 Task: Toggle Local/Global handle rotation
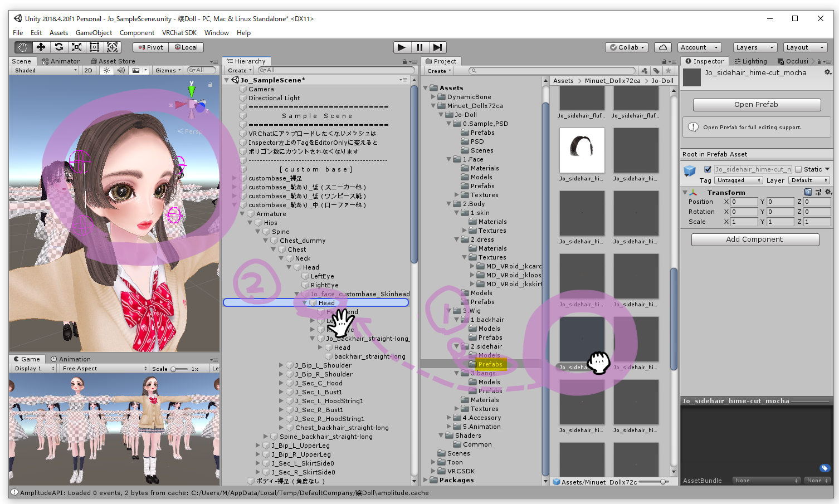point(186,47)
